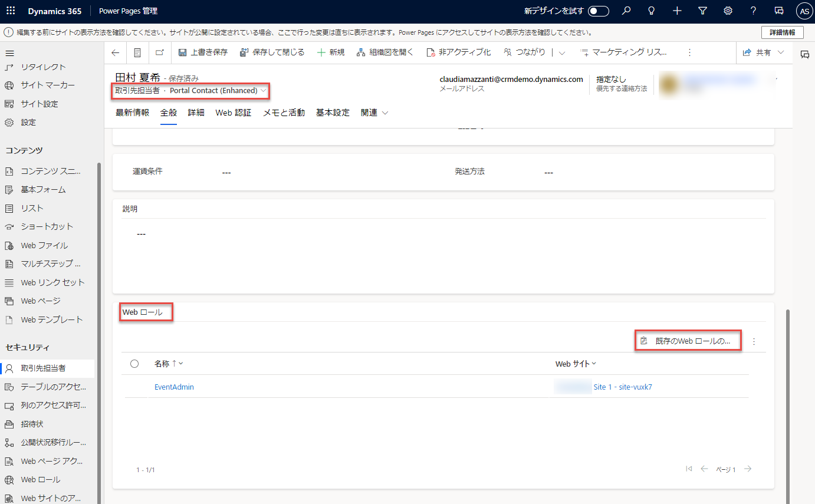This screenshot has height=504, width=815.
Task: Open the Web サイト column header menu
Action: [576, 364]
